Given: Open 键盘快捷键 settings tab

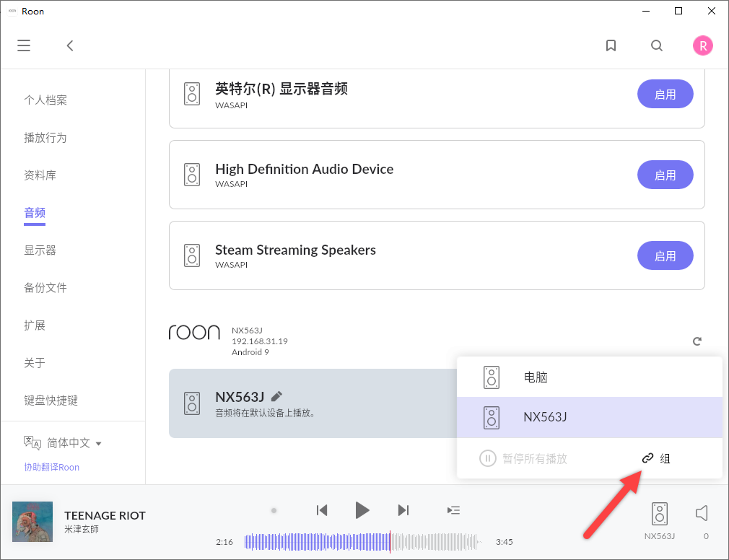Looking at the screenshot, I should [51, 400].
